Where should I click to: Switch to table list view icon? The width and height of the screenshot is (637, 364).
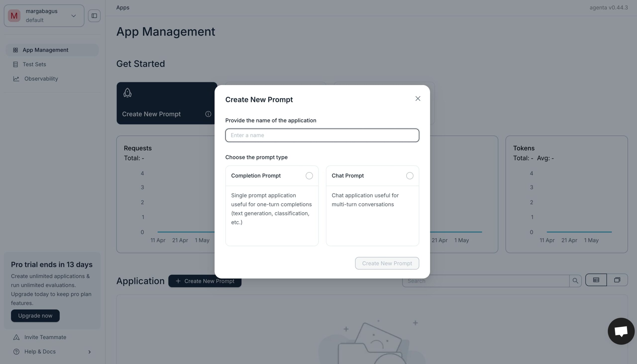(x=596, y=280)
